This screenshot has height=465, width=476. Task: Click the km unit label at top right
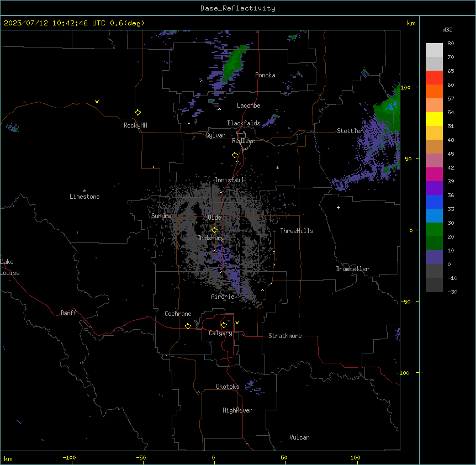click(x=411, y=23)
